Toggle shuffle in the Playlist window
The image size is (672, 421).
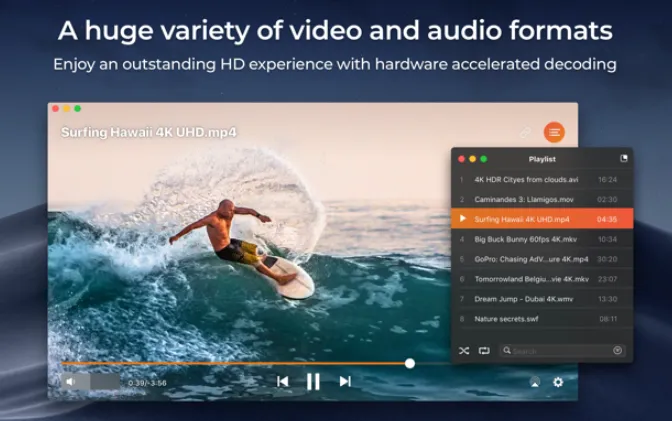(464, 351)
